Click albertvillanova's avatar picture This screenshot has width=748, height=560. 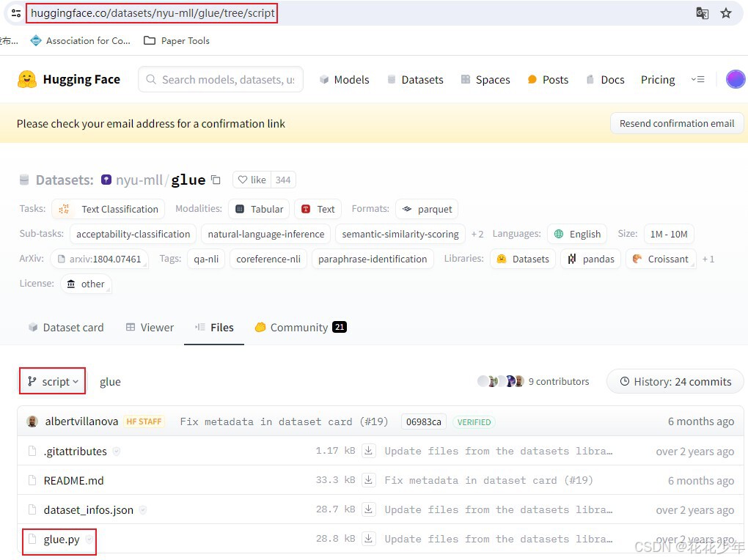coord(32,421)
